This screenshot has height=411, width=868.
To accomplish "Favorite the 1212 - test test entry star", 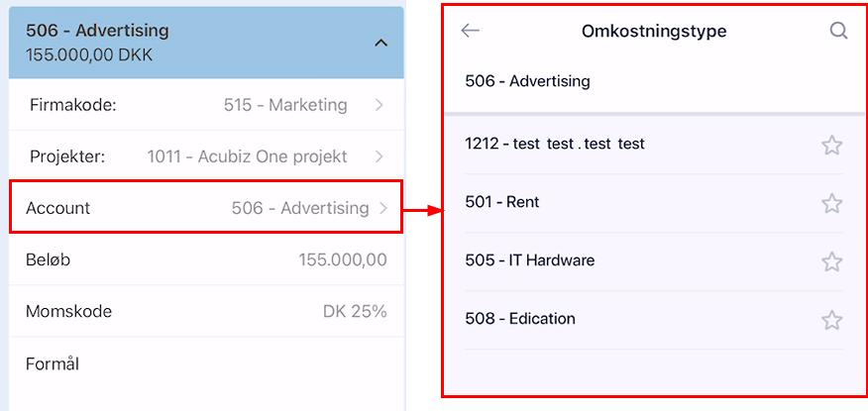I will pos(831,146).
